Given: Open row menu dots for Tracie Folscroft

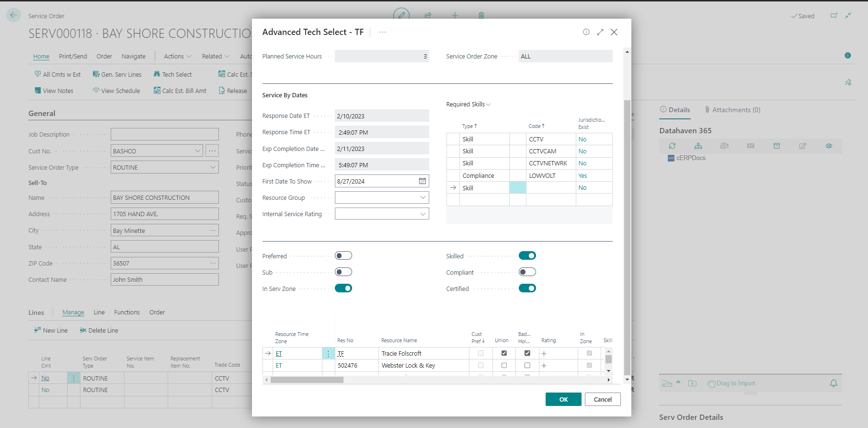Looking at the screenshot, I should (x=328, y=354).
